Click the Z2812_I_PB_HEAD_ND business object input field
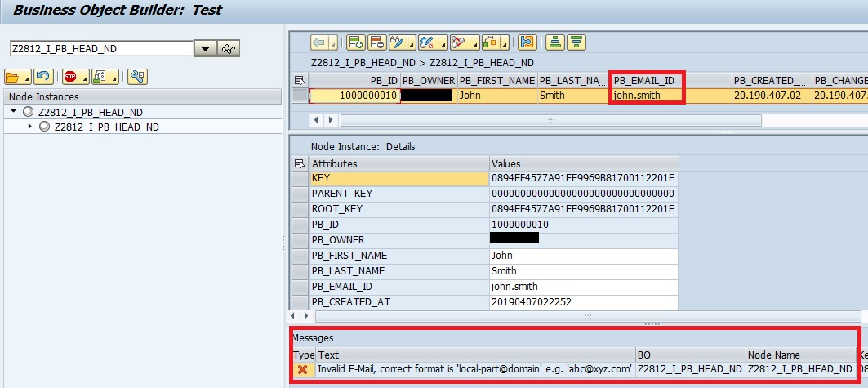Viewport: 868px width, 388px height. (x=101, y=49)
